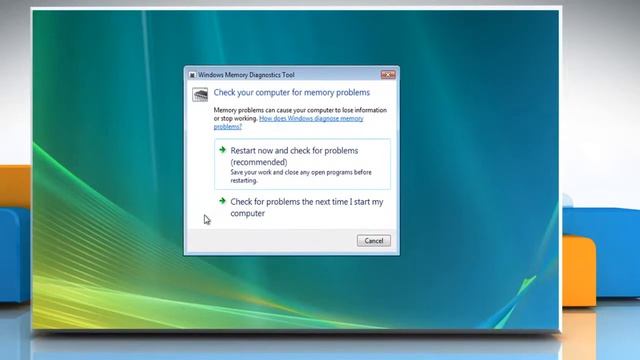This screenshot has width=640, height=360.
Task: Click the Cancel button
Action: 373,241
